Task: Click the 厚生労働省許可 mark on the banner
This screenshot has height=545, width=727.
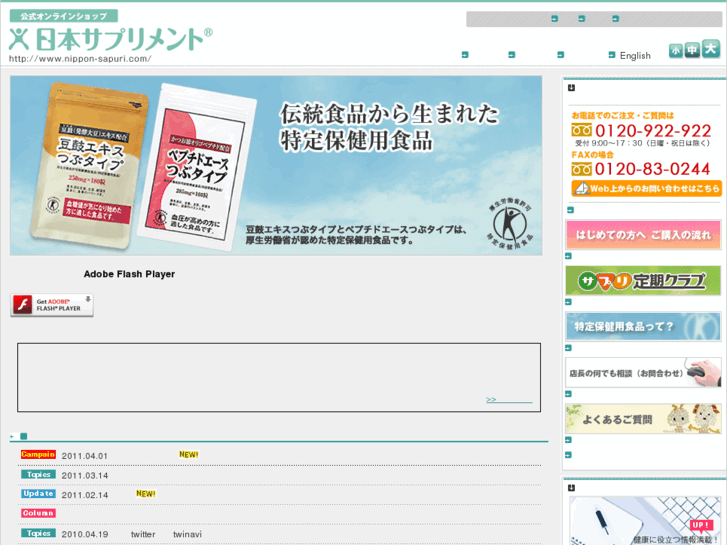Action: tap(510, 226)
